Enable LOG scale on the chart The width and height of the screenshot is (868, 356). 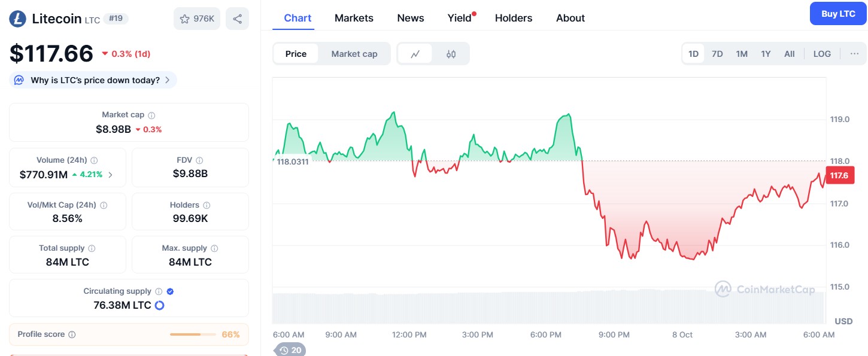pos(822,54)
